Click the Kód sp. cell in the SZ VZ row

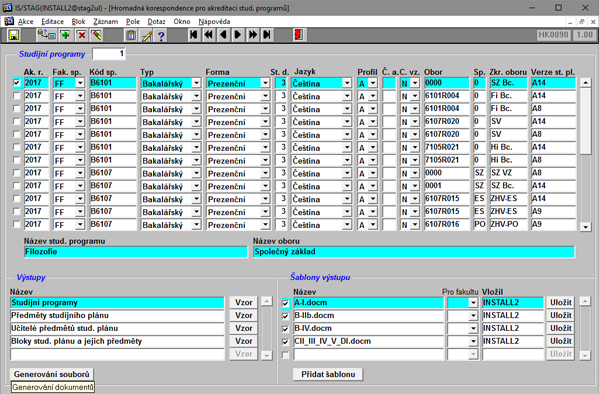(x=113, y=173)
